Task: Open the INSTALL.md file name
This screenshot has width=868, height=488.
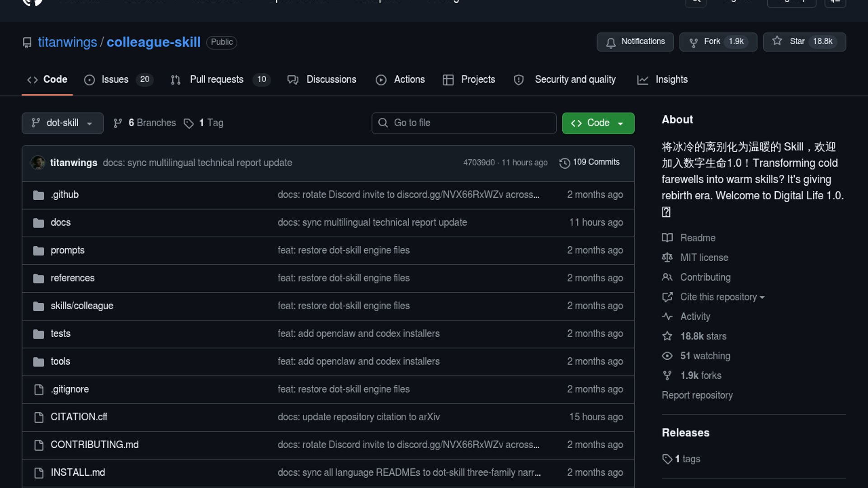Action: point(78,473)
